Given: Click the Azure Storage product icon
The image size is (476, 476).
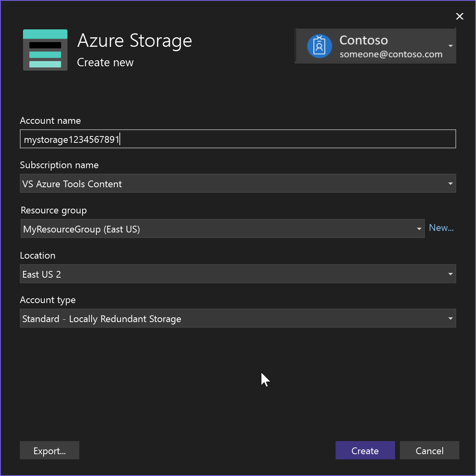Looking at the screenshot, I should [45, 50].
